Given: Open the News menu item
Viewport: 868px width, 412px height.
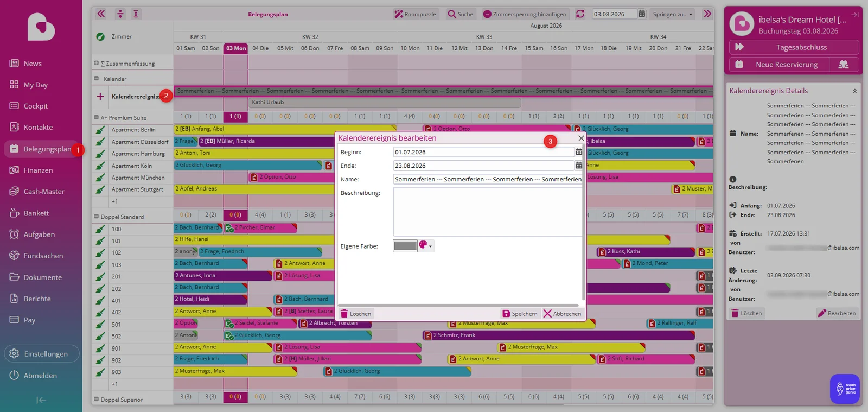Looking at the screenshot, I should click(33, 64).
